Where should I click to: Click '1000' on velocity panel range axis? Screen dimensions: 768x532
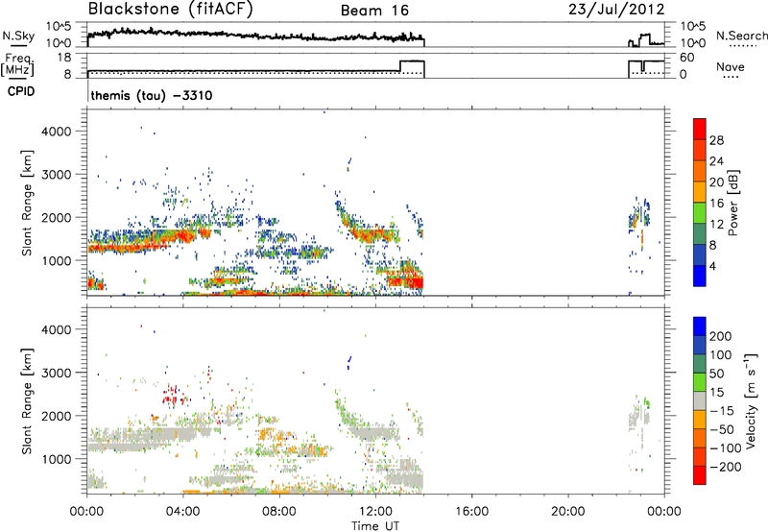[x=57, y=459]
